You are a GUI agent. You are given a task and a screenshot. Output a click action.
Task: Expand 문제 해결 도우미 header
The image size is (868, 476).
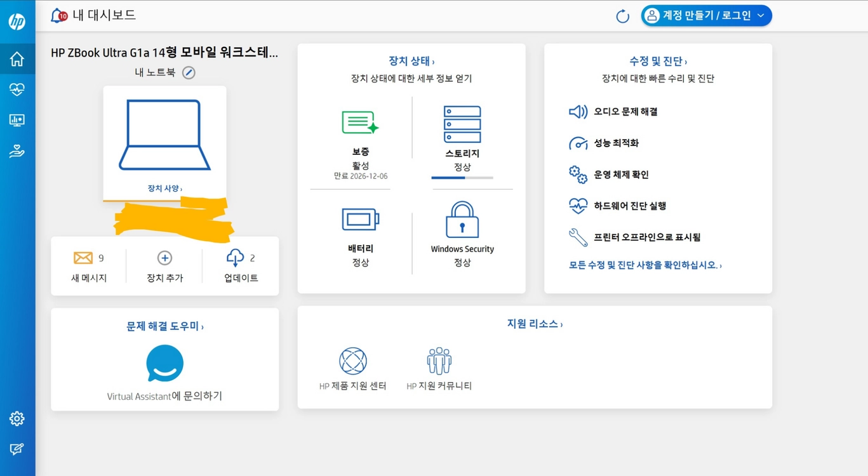(x=165, y=326)
